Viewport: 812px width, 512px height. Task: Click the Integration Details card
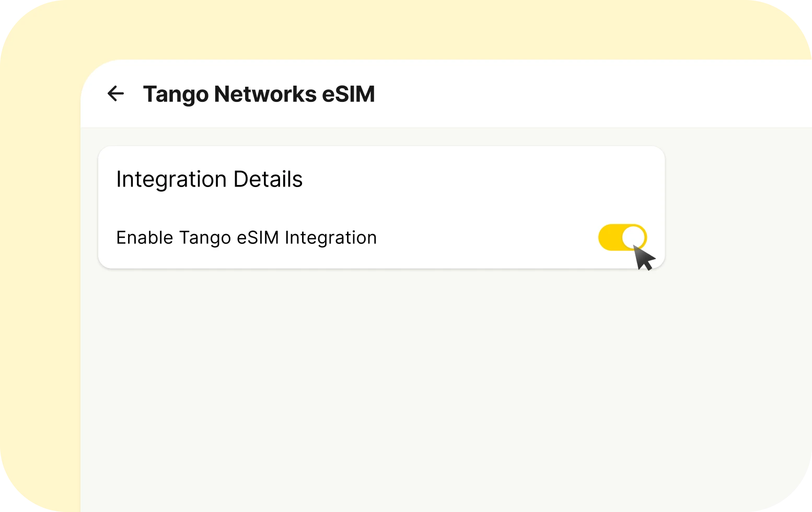(x=381, y=206)
